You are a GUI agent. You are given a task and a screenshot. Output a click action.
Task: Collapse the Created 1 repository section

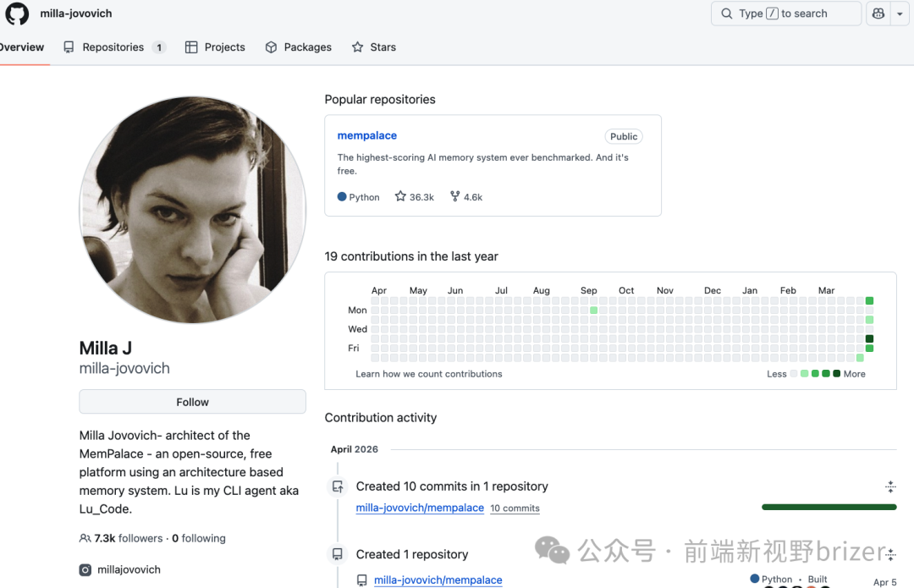(x=889, y=554)
